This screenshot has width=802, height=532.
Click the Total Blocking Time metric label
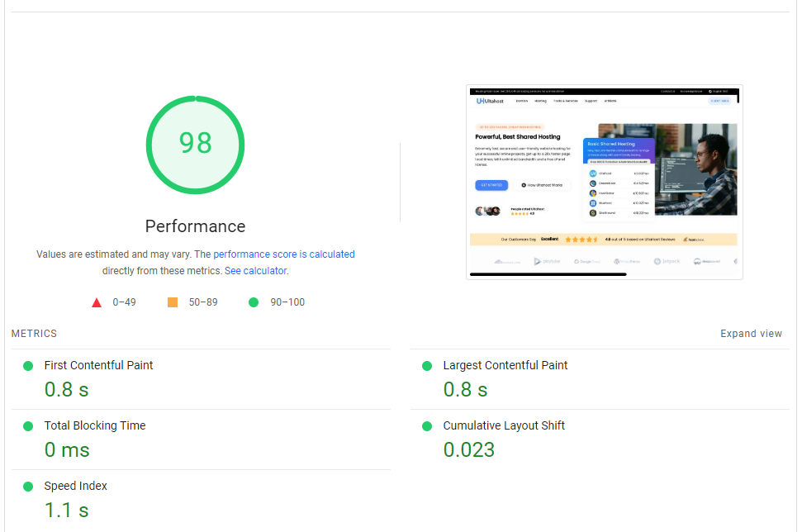coord(95,425)
